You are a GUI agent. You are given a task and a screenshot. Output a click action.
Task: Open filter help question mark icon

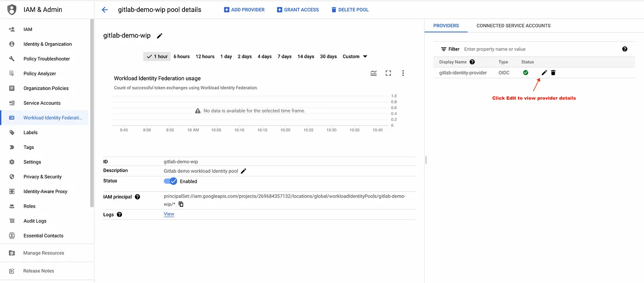pyautogui.click(x=625, y=49)
